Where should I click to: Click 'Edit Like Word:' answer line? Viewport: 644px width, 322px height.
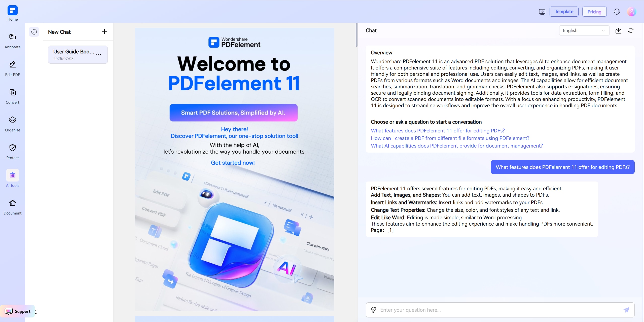447,218
